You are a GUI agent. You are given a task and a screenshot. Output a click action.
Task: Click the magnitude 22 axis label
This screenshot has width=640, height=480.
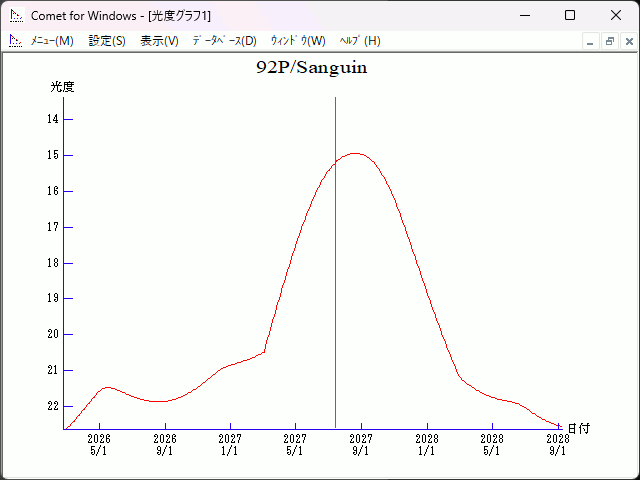pos(53,406)
